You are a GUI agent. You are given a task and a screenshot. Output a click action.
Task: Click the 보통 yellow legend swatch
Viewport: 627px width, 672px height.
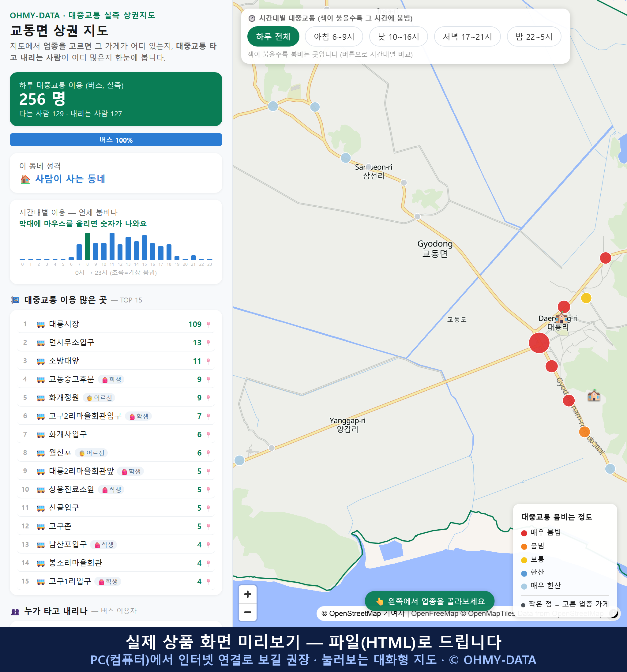click(x=524, y=560)
